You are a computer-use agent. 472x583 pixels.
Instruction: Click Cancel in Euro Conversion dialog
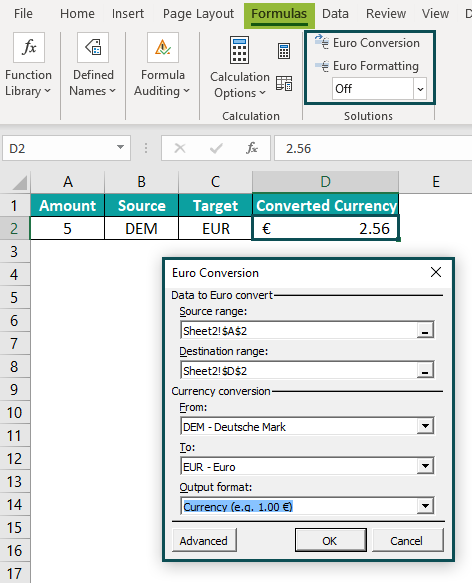click(407, 541)
